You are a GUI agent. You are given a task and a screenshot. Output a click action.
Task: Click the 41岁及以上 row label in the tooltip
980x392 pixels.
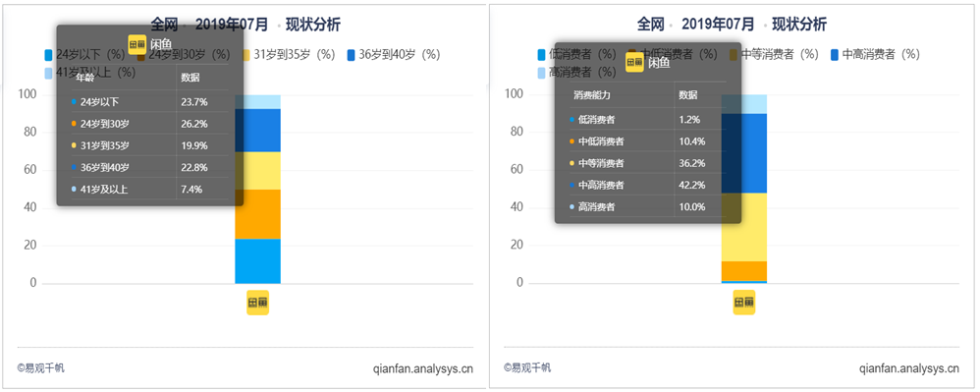coord(104,190)
